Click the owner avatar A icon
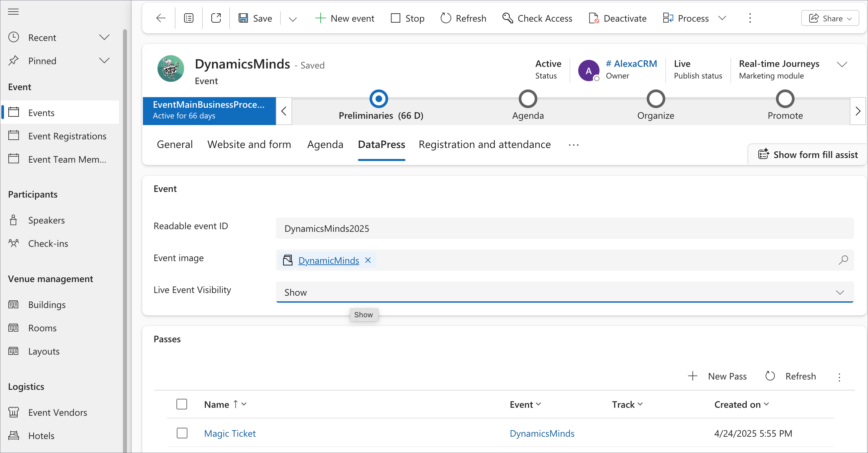This screenshot has width=868, height=453. point(588,71)
